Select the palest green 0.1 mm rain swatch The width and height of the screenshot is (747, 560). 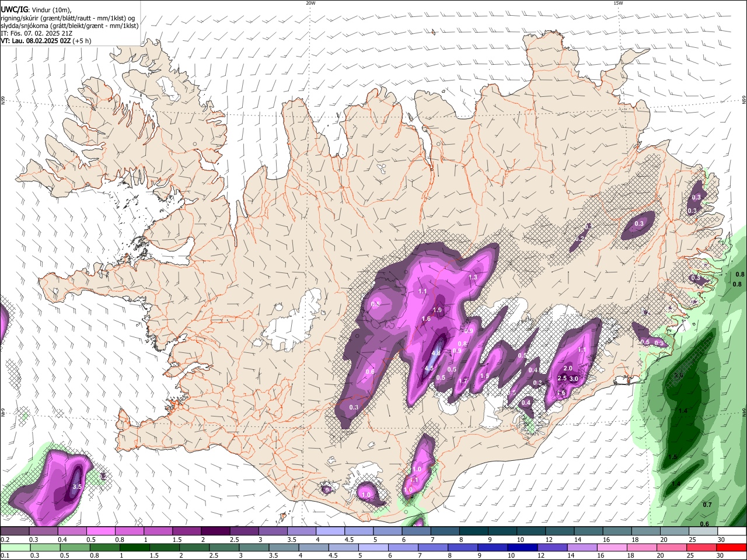pyautogui.click(x=15, y=547)
